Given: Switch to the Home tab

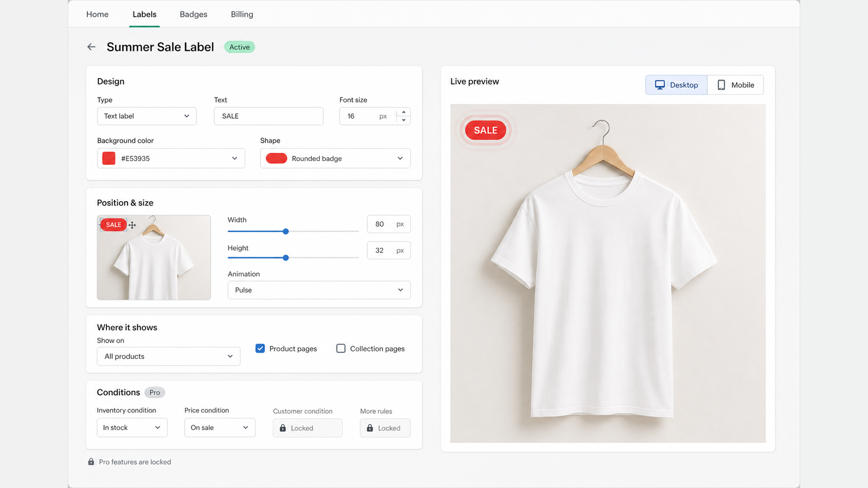Looking at the screenshot, I should tap(98, 14).
